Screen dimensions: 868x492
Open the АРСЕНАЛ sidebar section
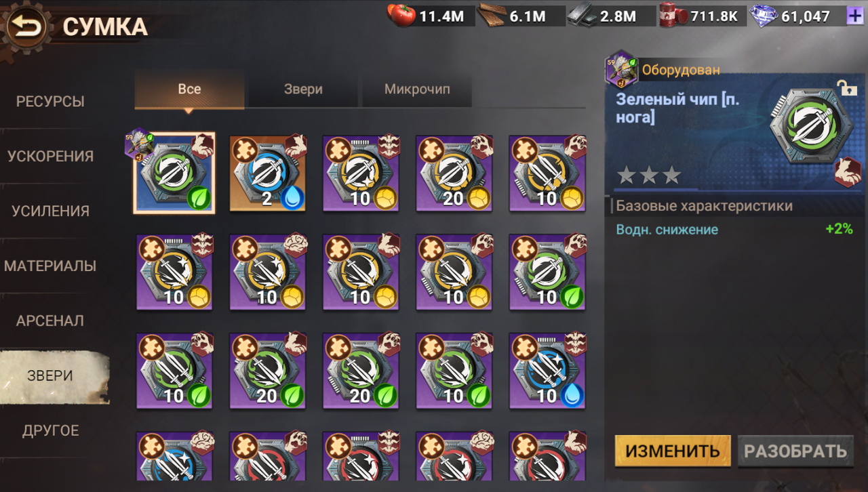[x=51, y=321]
